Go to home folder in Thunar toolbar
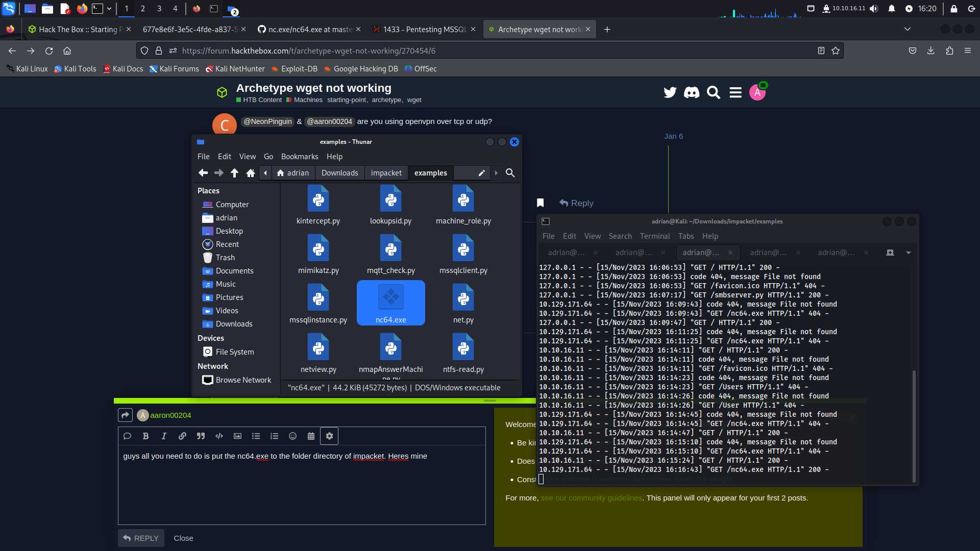The width and height of the screenshot is (980, 551). point(250,173)
